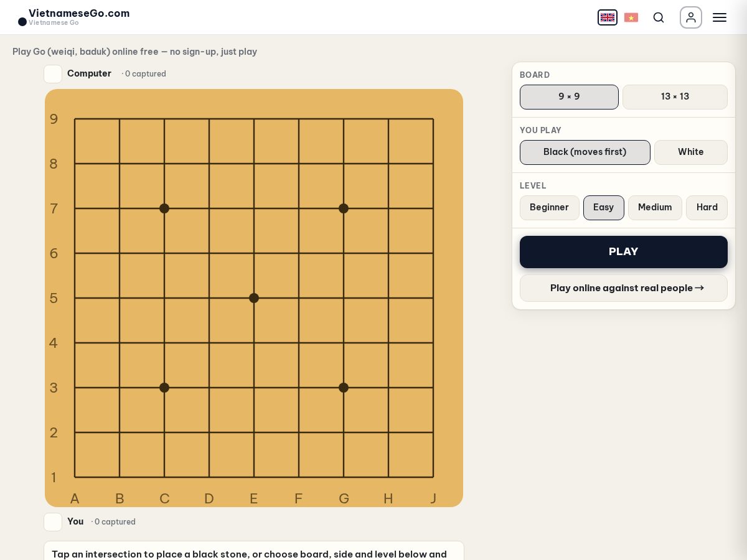
Task: Switch language to English via UK flag
Action: point(608,17)
